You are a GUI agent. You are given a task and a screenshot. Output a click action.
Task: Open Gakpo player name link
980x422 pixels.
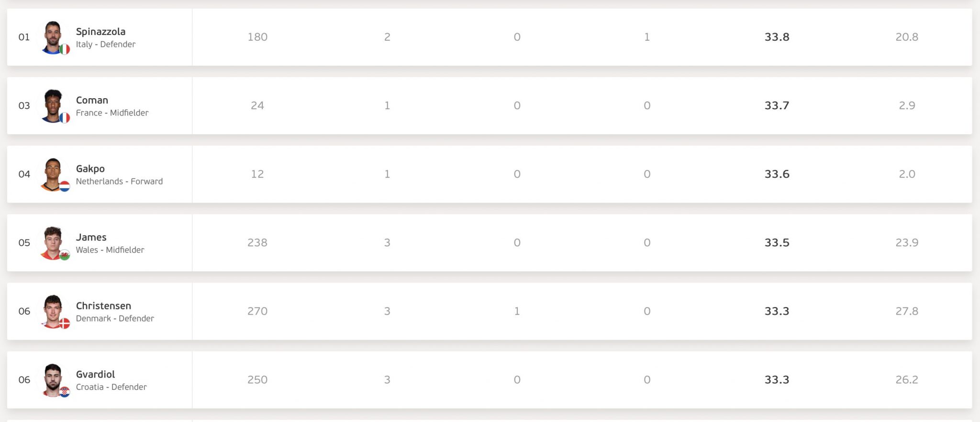click(x=90, y=169)
